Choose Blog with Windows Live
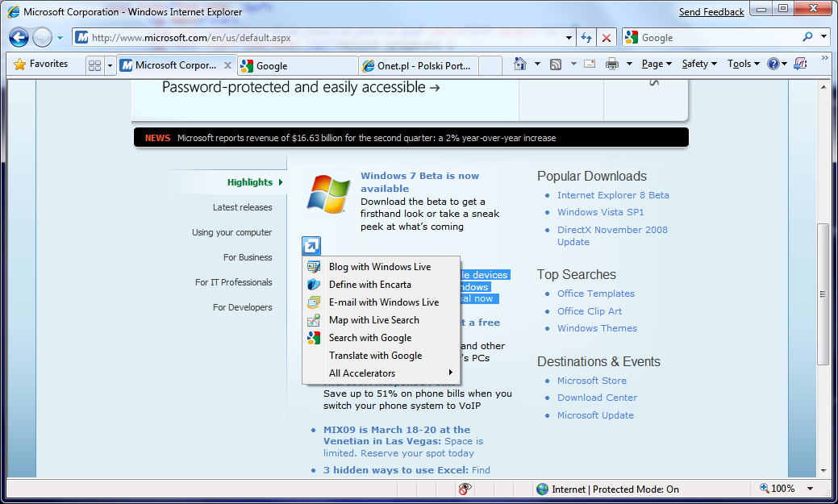The width and height of the screenshot is (838, 504). point(381,267)
